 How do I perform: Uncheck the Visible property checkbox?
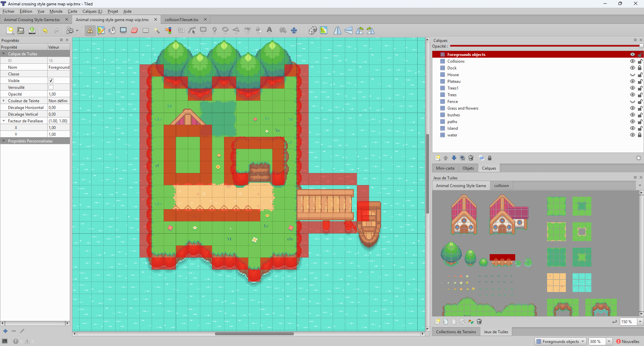tap(51, 80)
